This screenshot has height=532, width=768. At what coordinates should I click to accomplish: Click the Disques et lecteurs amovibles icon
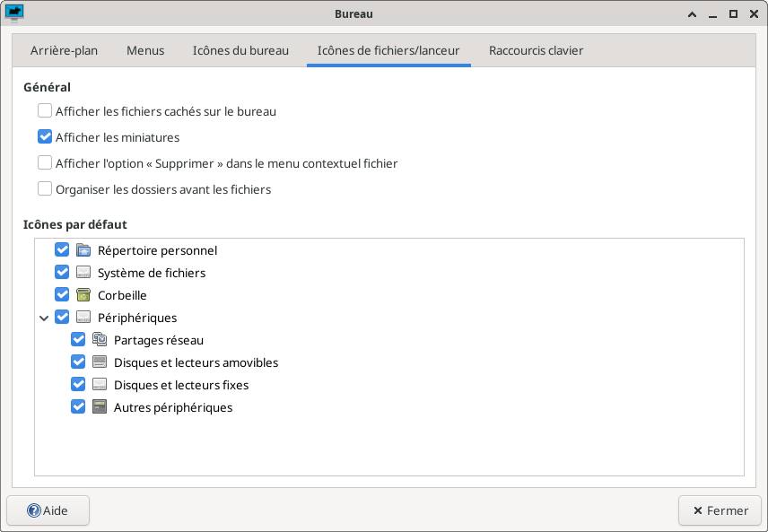point(100,362)
